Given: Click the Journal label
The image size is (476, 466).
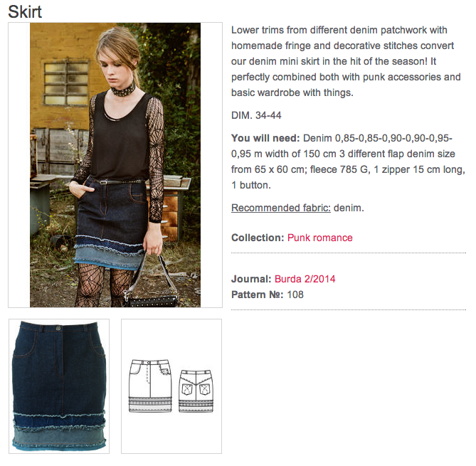Looking at the screenshot, I should click(251, 279).
